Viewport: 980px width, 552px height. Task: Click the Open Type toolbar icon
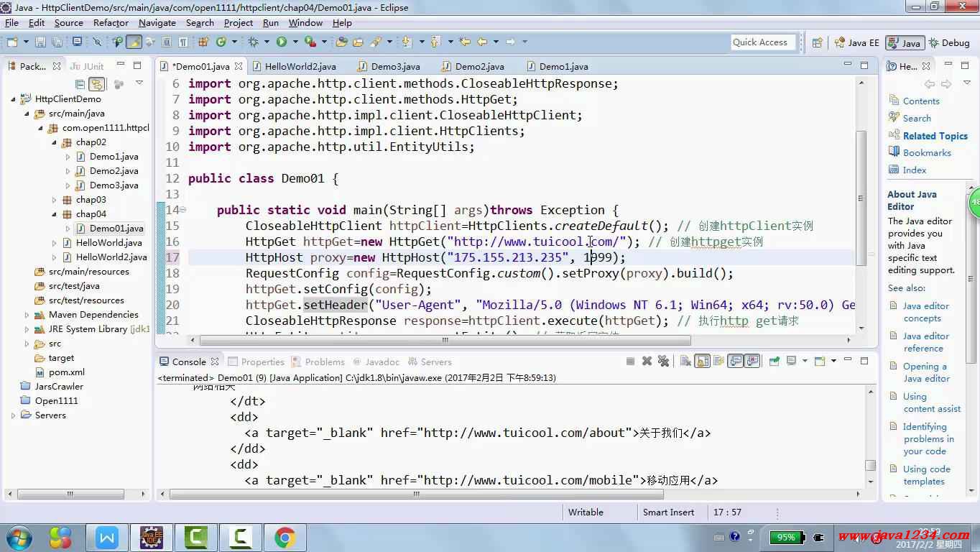tap(341, 42)
